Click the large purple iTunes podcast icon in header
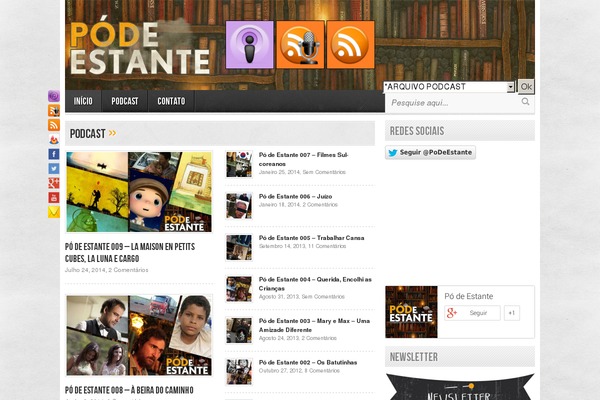This screenshot has height=400, width=600. (x=249, y=45)
